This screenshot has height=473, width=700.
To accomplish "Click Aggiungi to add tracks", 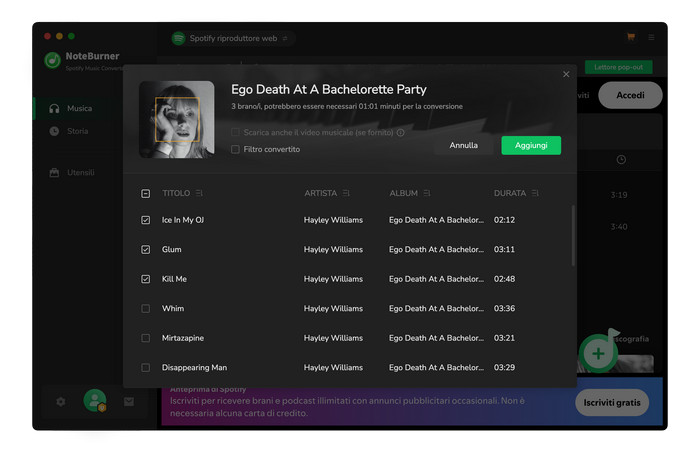I will click(531, 145).
